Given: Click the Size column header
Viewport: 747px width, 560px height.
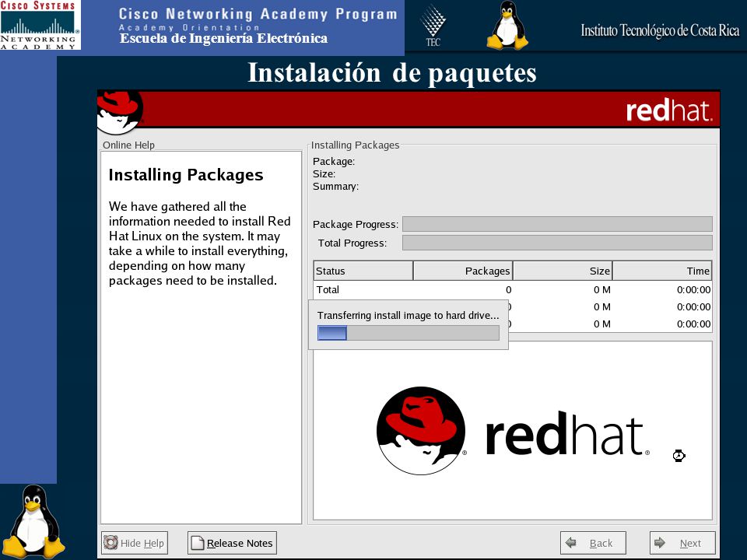Looking at the screenshot, I should (563, 271).
